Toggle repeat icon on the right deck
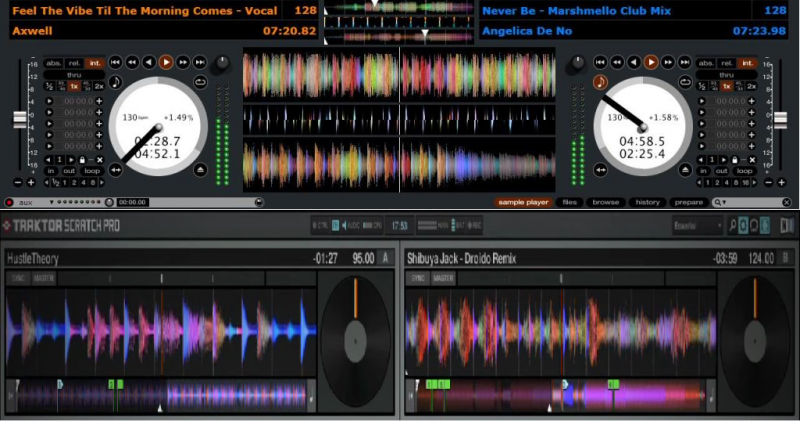The image size is (800, 422). point(685,82)
